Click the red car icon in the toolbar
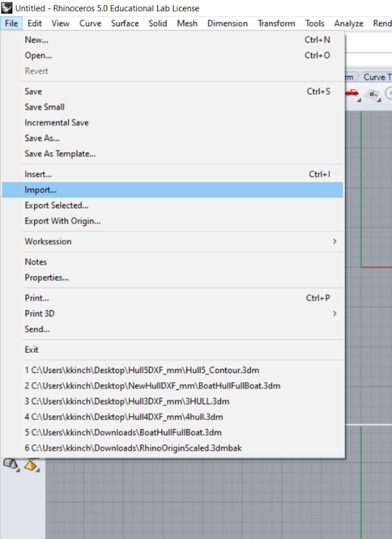Image resolution: width=392 pixels, height=539 pixels. click(x=351, y=93)
